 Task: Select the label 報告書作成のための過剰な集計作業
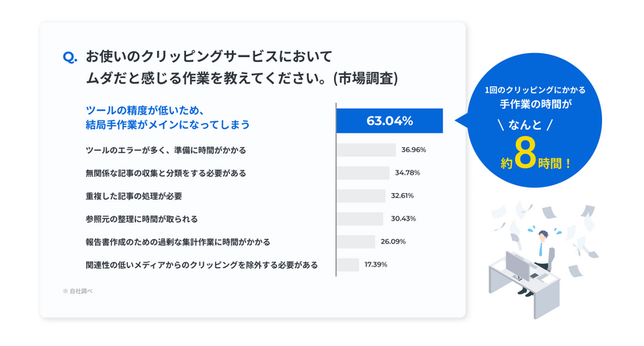click(x=150, y=242)
